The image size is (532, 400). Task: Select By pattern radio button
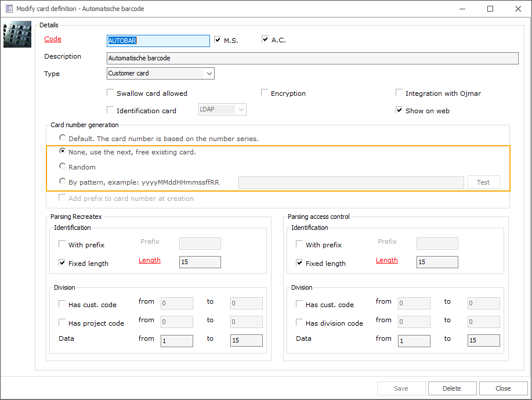[x=63, y=182]
